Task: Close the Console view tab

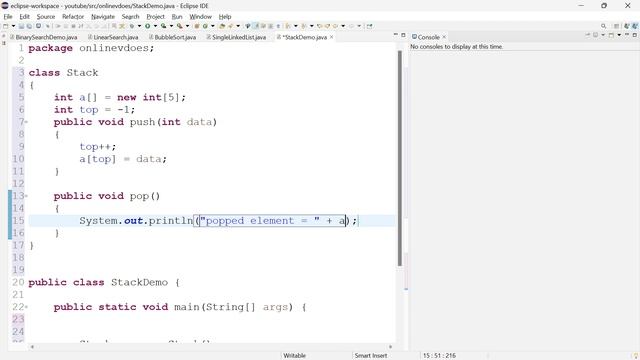Action: click(x=444, y=37)
